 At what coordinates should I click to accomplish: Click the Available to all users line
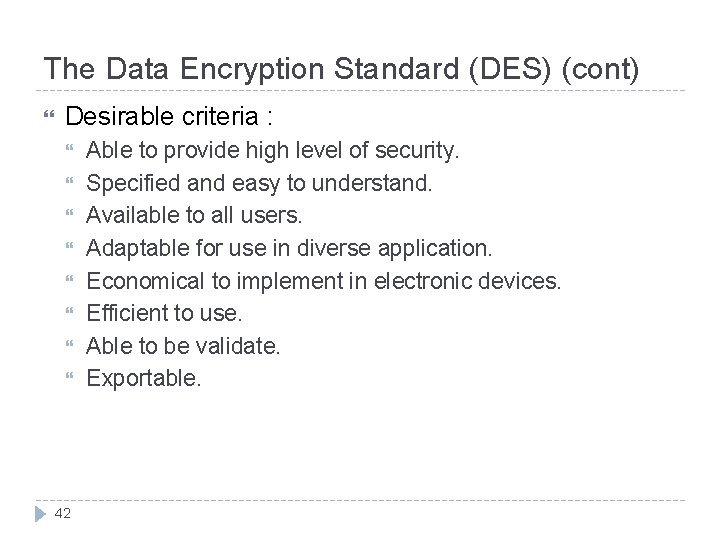coord(194,216)
